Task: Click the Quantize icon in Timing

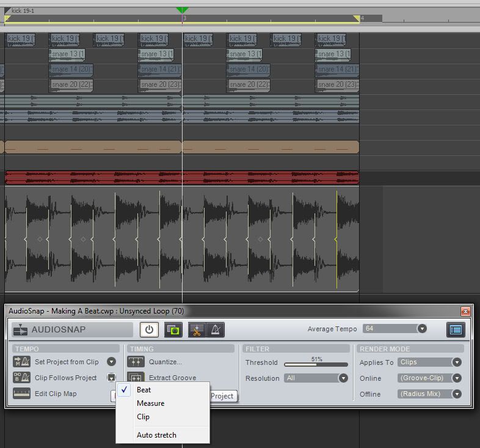Action: (x=136, y=362)
